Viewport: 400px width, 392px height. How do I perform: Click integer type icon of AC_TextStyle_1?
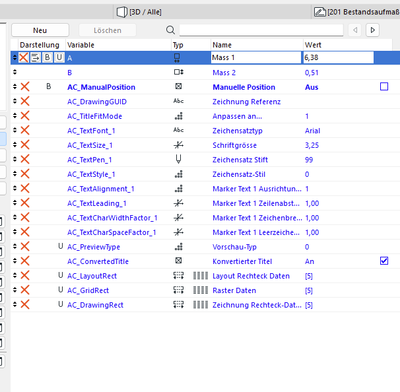click(179, 174)
